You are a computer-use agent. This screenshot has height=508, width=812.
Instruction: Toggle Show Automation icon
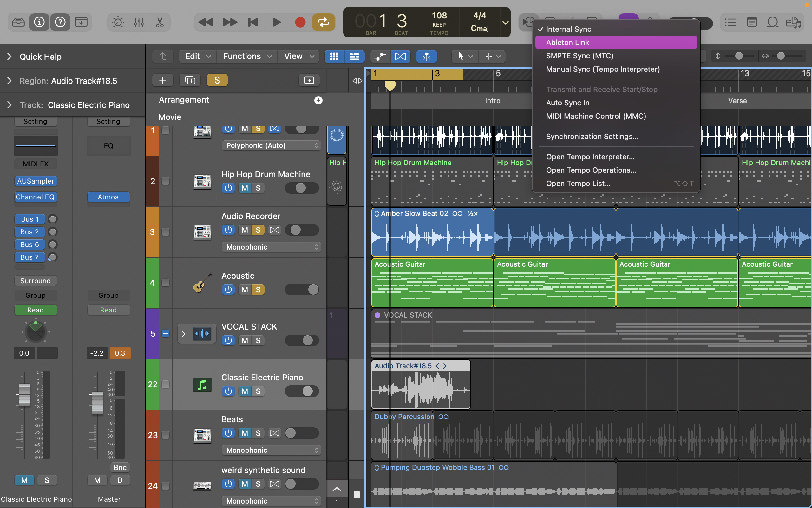pos(380,57)
